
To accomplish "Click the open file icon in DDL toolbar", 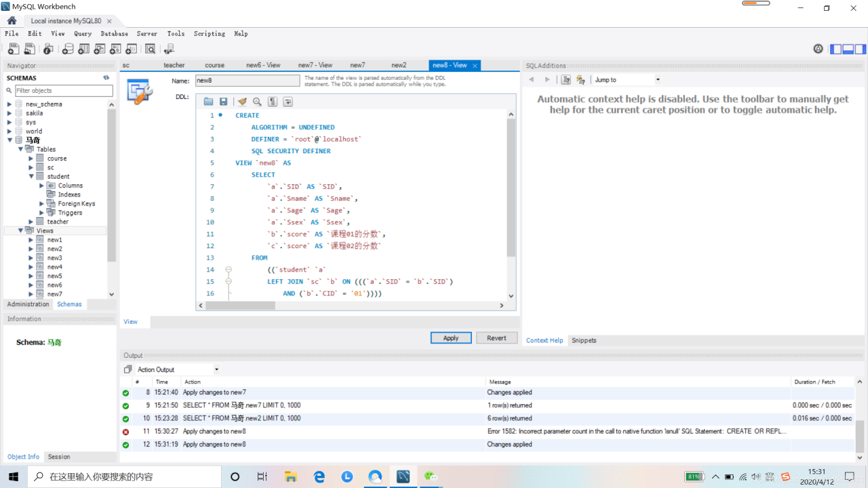I will tap(208, 102).
